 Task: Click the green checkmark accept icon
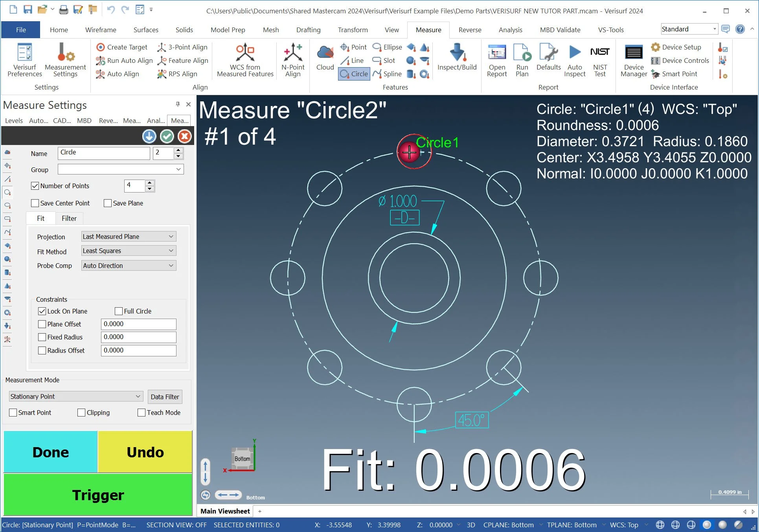[x=167, y=136]
